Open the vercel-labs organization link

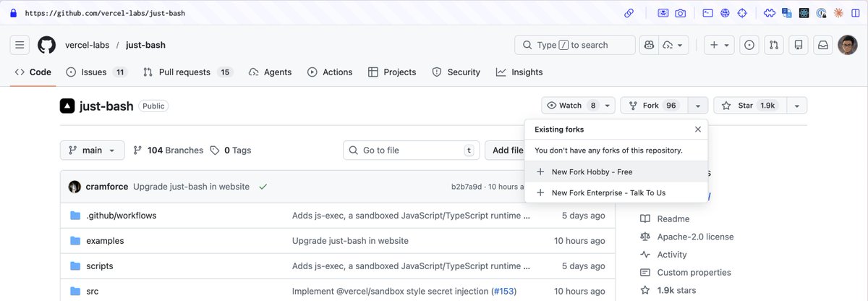tap(88, 45)
